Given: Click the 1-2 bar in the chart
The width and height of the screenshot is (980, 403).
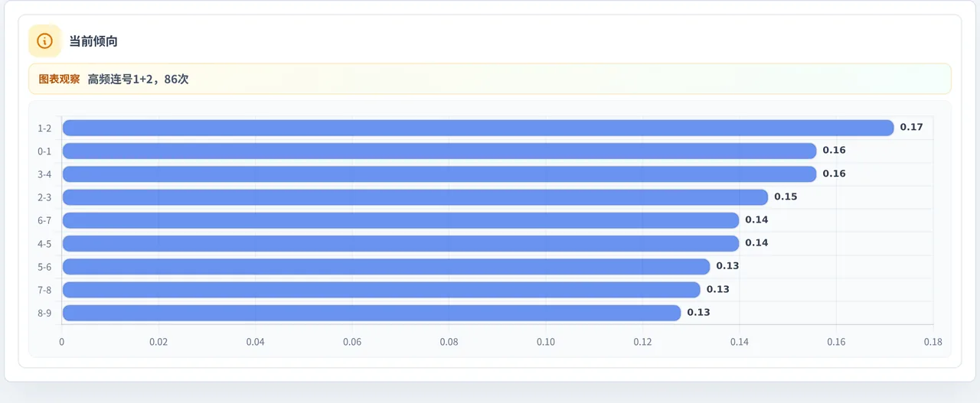Looking at the screenshot, I should click(x=478, y=128).
